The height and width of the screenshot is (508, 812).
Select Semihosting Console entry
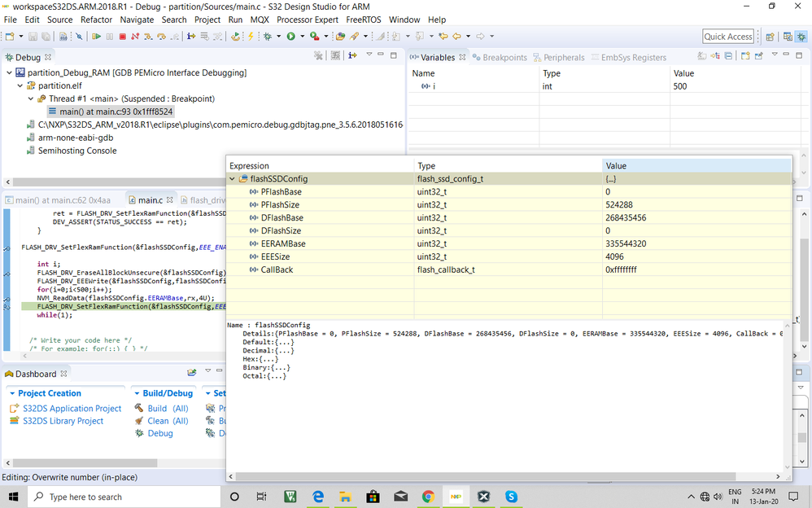coord(77,151)
